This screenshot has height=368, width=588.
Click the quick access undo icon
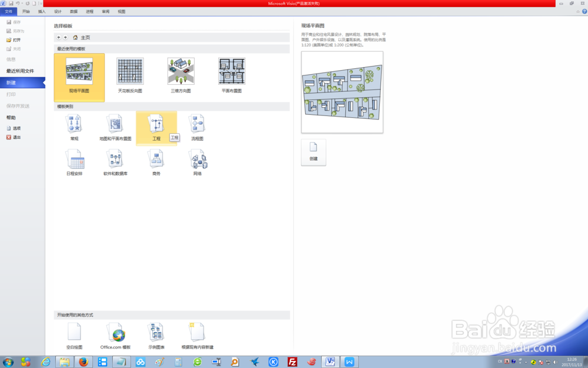tap(18, 4)
